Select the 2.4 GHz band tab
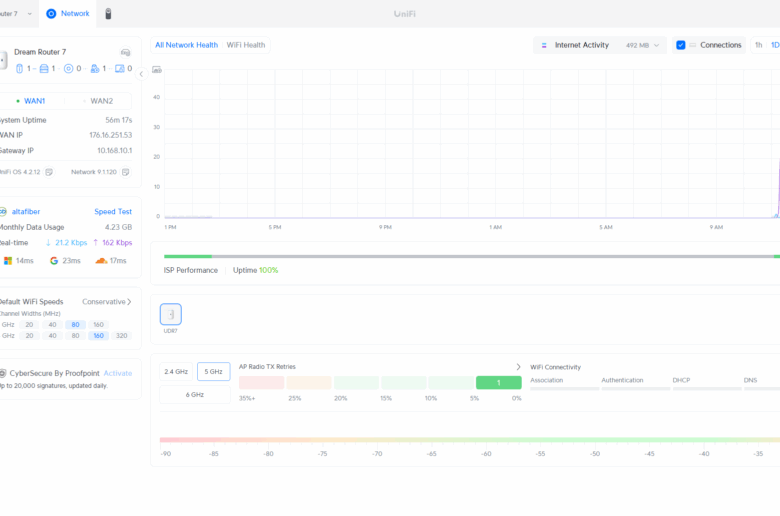The width and height of the screenshot is (780, 516). pyautogui.click(x=176, y=372)
